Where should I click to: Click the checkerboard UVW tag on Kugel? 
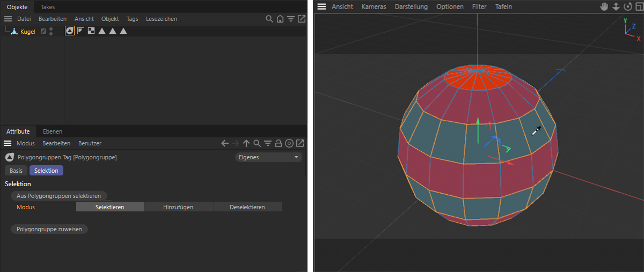(x=91, y=31)
